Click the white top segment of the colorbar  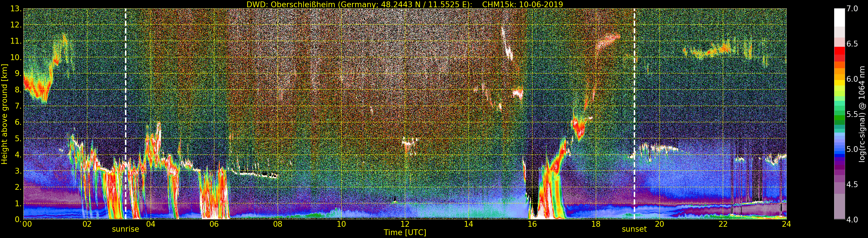tap(839, 17)
